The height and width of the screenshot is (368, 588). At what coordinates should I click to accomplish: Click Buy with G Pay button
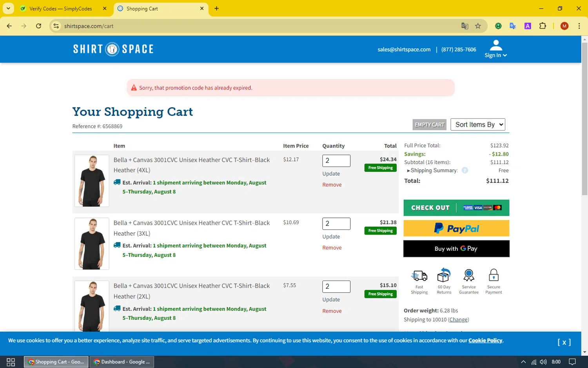(x=456, y=249)
